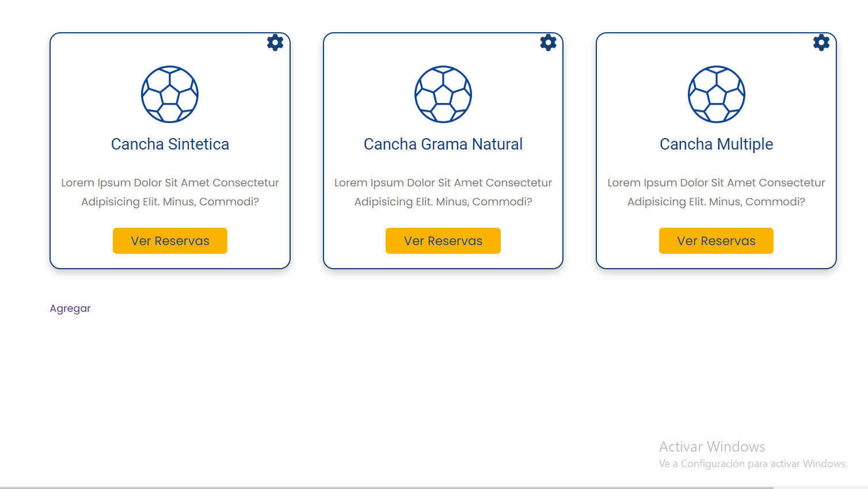Viewport: 868px width, 489px height.
Task: View reservations for Cancha Sintetica
Action: [170, 240]
